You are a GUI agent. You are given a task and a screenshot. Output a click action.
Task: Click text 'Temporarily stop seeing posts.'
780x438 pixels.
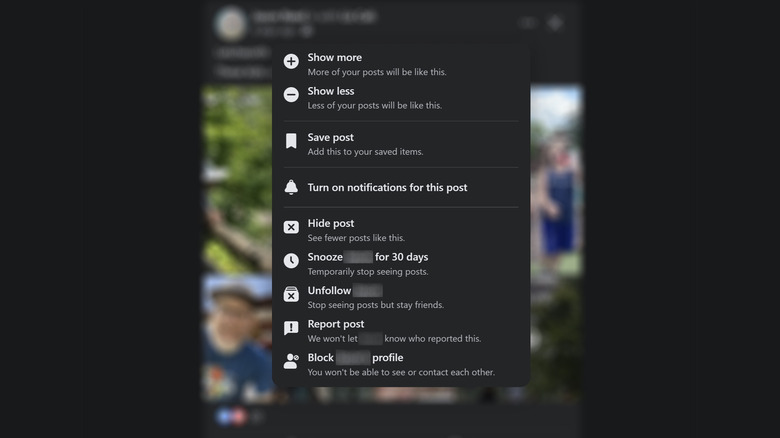(368, 272)
